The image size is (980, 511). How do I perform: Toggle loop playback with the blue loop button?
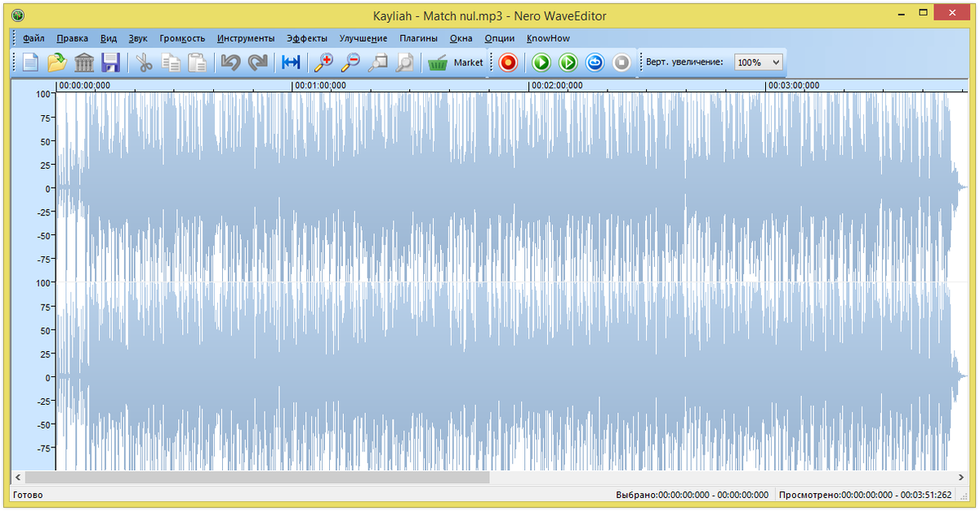coord(595,62)
